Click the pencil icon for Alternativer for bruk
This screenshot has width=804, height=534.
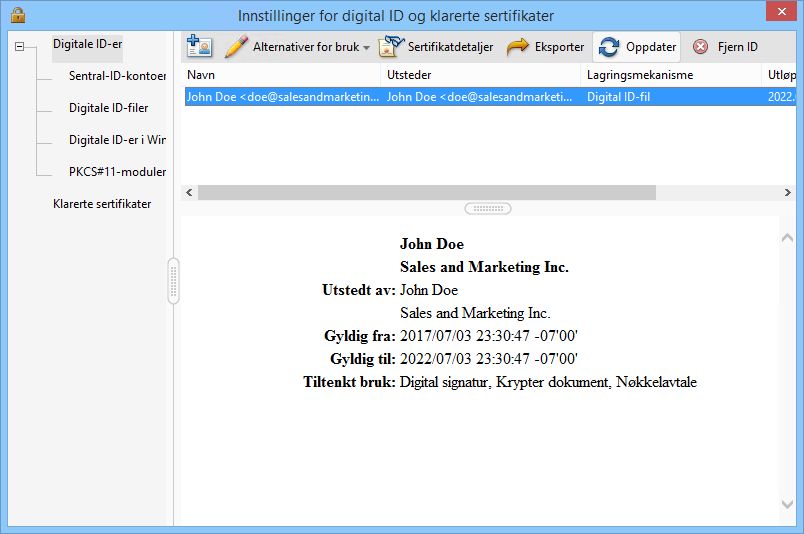(236, 47)
